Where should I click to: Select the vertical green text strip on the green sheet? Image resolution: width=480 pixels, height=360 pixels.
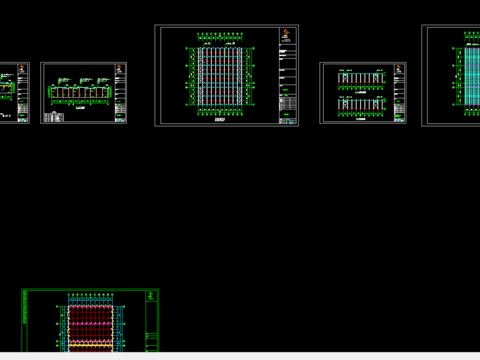tap(24, 307)
